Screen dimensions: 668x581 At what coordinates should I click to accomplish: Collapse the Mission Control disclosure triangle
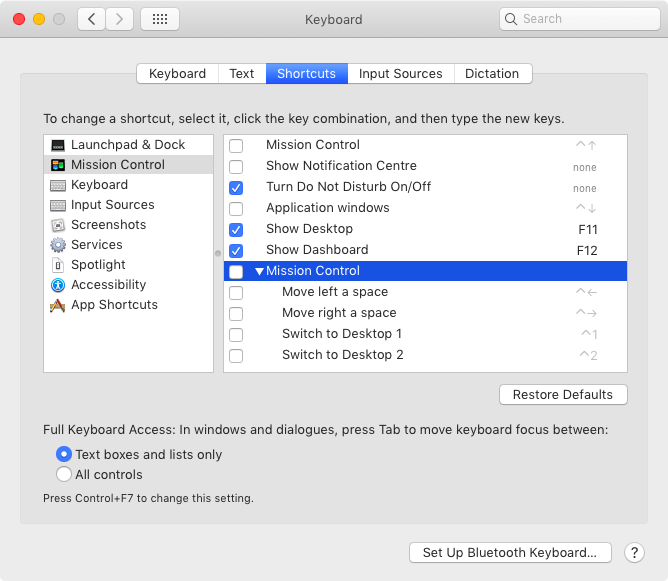point(260,271)
